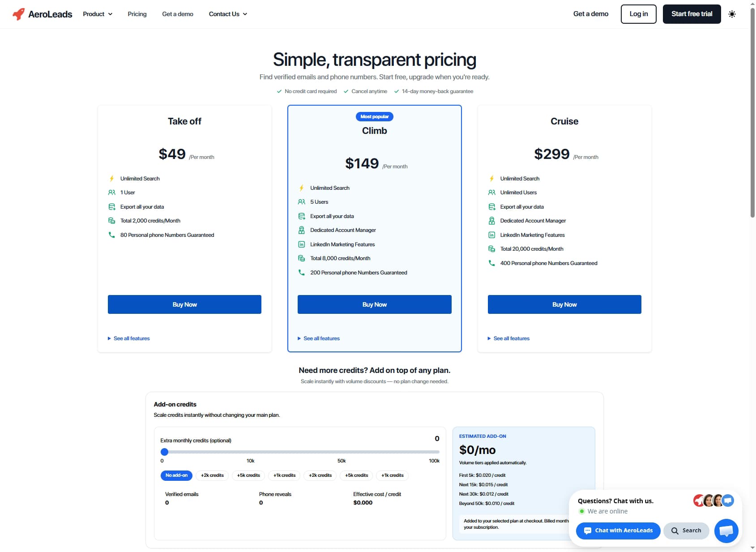Click Take off plan's Export all your data icon
The width and height of the screenshot is (756, 552).
[x=111, y=207]
